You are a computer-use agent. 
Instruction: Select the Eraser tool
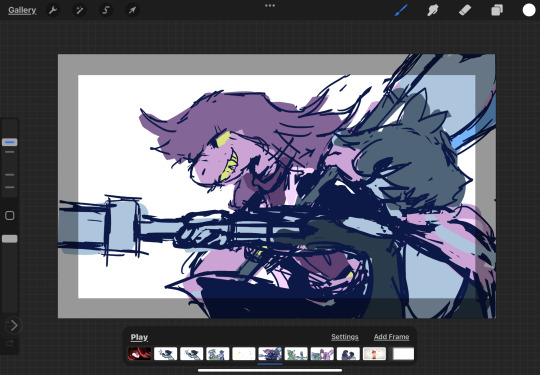point(465,10)
